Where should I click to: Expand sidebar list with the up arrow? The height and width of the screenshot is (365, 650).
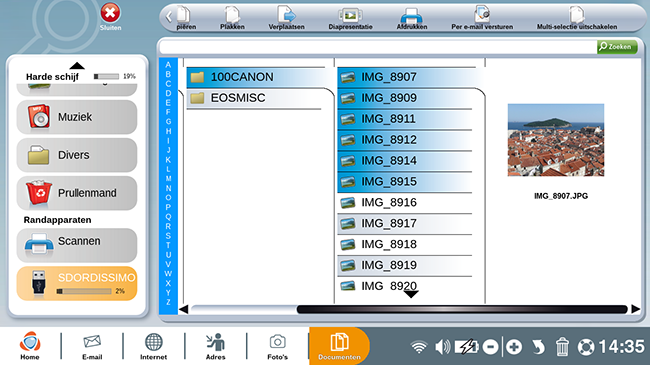(x=77, y=66)
